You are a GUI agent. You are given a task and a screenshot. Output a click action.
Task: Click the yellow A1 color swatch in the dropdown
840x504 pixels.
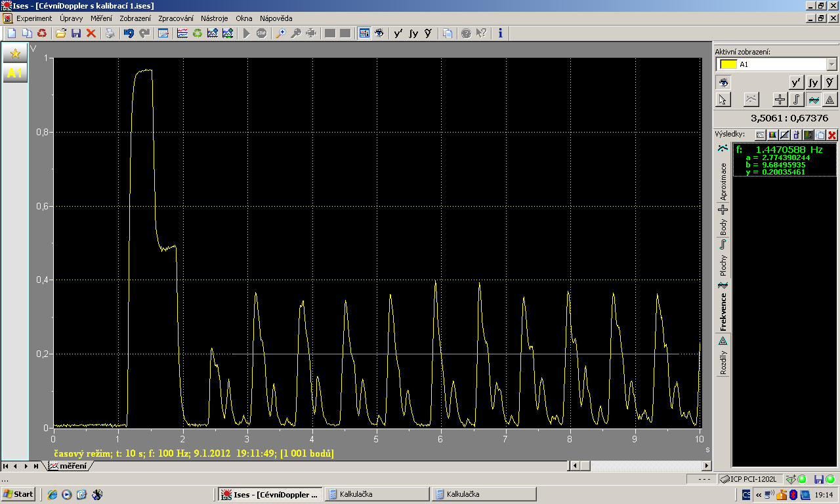click(x=728, y=64)
